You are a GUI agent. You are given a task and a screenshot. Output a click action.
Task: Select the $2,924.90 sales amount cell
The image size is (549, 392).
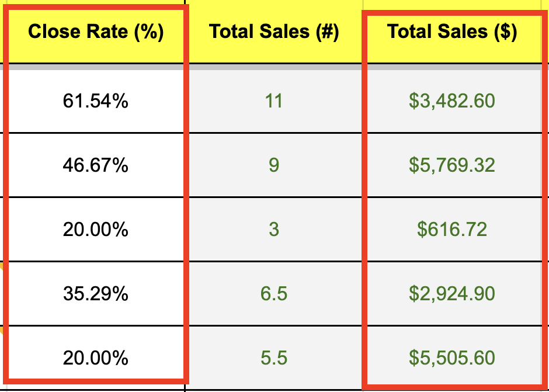(452, 293)
